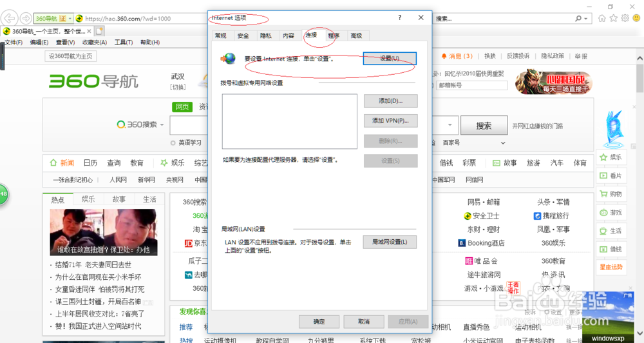Viewport: 644px width, 343px height.
Task: Open headline 结婚71年 老夫妻同日去世
Action: click(x=93, y=265)
